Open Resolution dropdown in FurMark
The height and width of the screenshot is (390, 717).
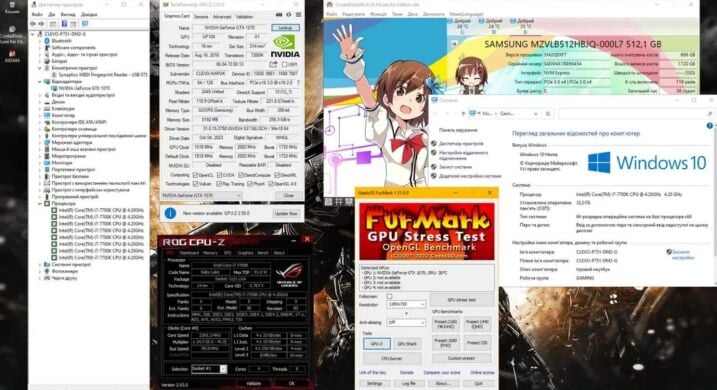click(x=406, y=305)
